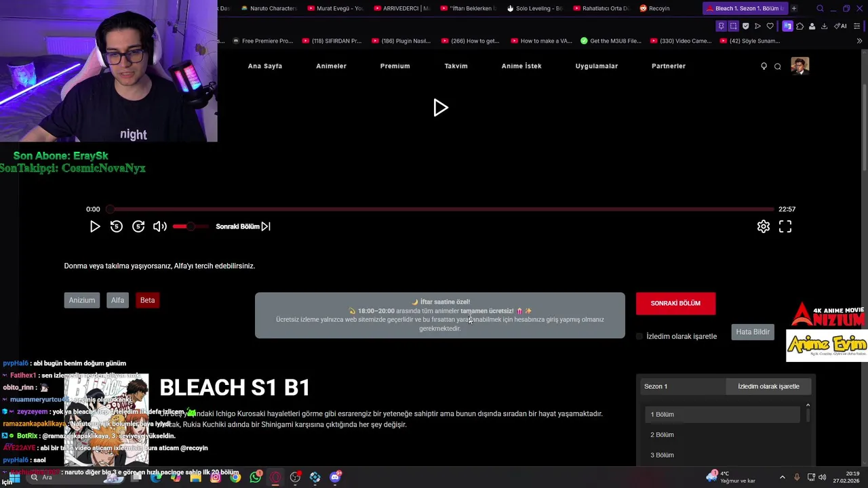Open the user profile avatar
The image size is (868, 488).
pyautogui.click(x=800, y=66)
